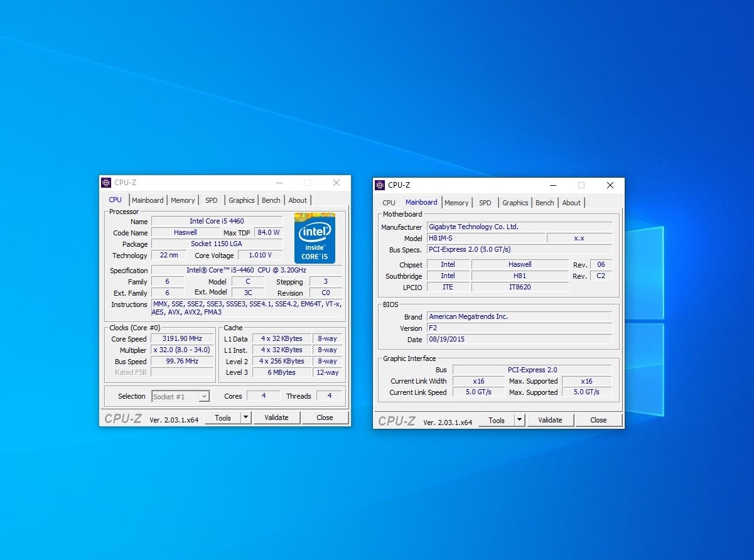754x560 pixels.
Task: Select Mainboard tab in right CPU-Z window
Action: [x=421, y=202]
